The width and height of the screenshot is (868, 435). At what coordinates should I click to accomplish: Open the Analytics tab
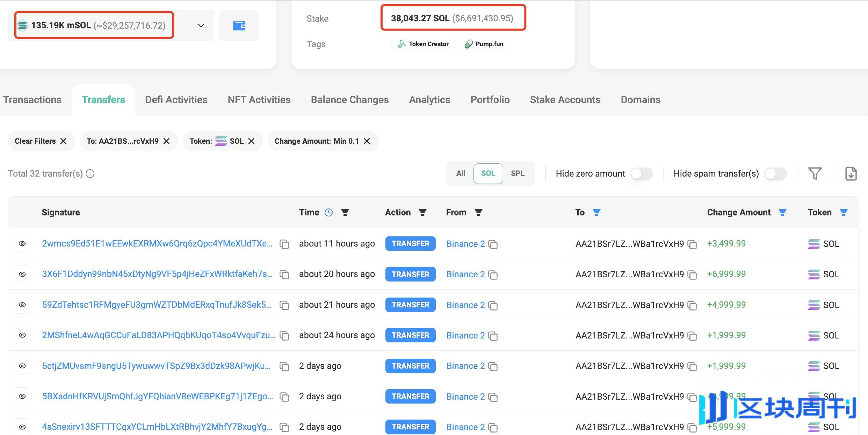pyautogui.click(x=429, y=100)
